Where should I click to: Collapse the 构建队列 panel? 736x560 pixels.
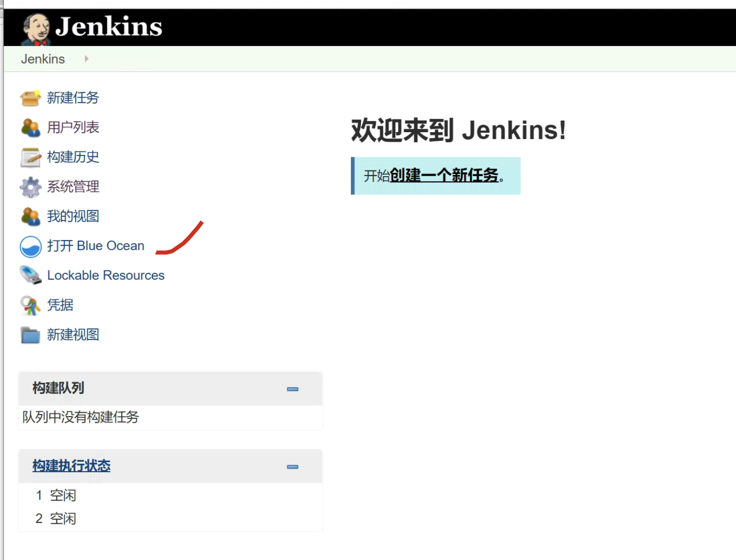(292, 389)
